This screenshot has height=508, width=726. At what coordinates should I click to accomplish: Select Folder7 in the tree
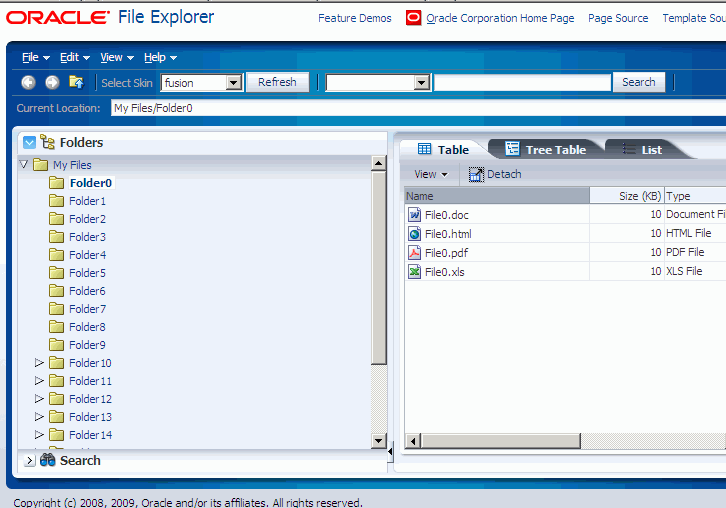click(88, 309)
